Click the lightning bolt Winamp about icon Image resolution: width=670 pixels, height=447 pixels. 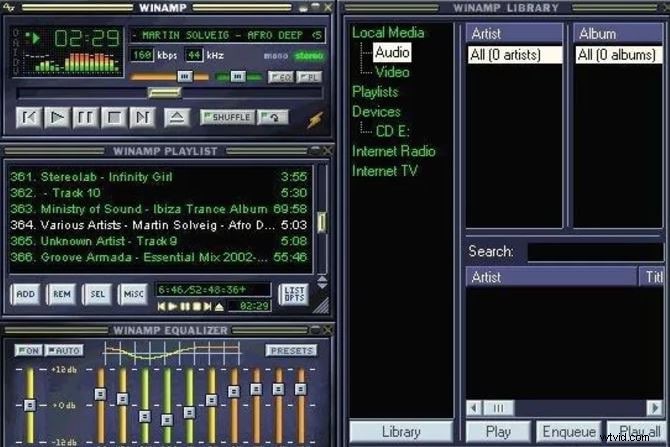316,120
